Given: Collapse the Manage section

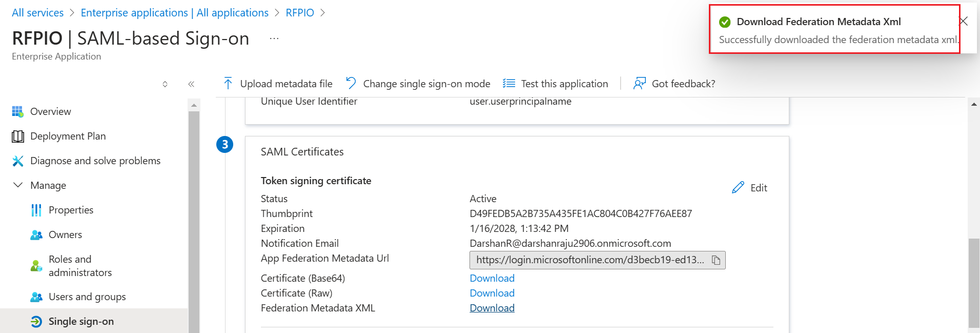Looking at the screenshot, I should pos(18,185).
